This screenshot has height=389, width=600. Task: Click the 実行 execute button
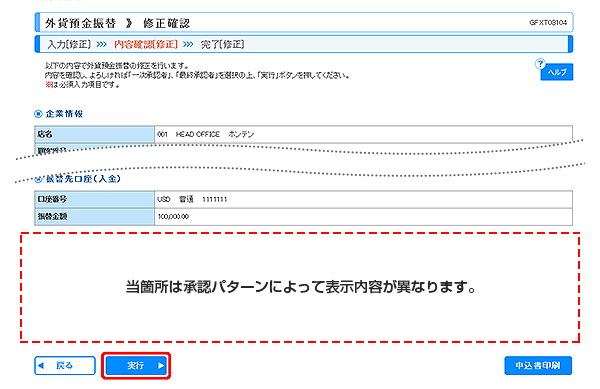(x=136, y=366)
